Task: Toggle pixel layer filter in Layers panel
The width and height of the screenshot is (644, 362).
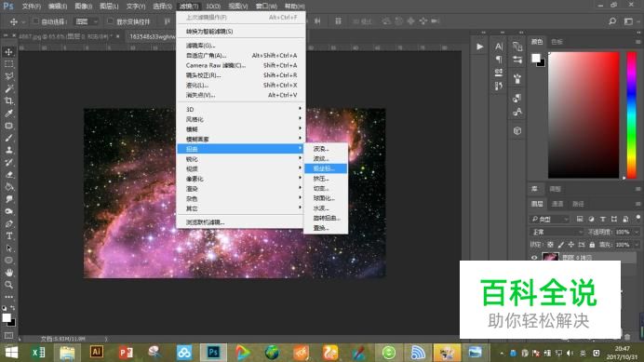Action: pos(580,219)
